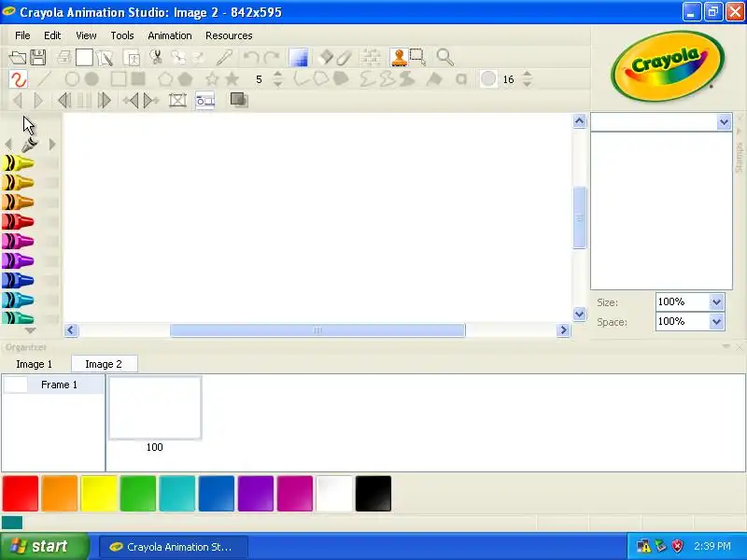This screenshot has height=560, width=747.
Task: Show next drawing tool with right arrow
Action: 52,144
